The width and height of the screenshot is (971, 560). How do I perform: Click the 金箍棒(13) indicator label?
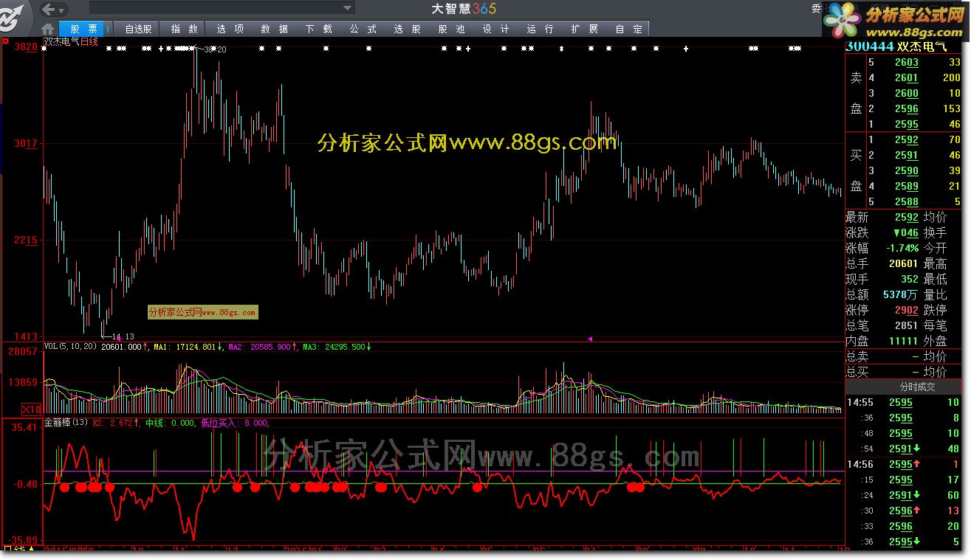click(66, 424)
